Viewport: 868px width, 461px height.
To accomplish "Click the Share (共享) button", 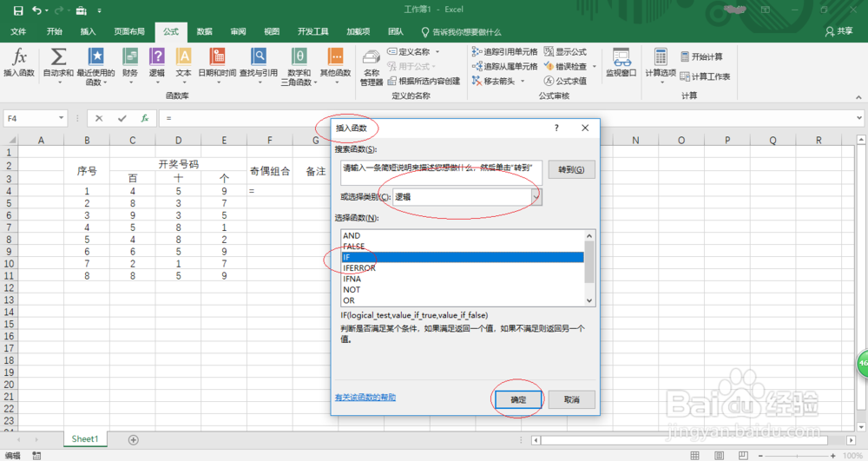I will pos(839,31).
